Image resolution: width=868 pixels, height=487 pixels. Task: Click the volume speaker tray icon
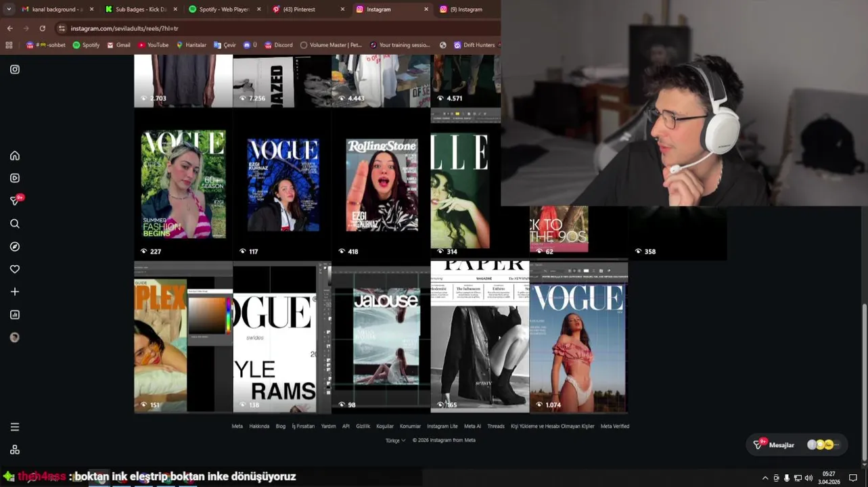(808, 478)
